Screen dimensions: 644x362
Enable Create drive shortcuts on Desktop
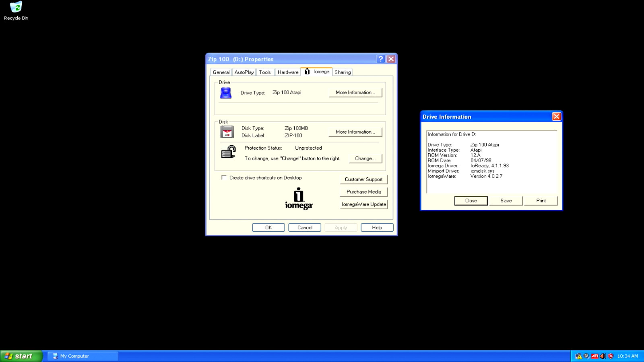tap(224, 177)
